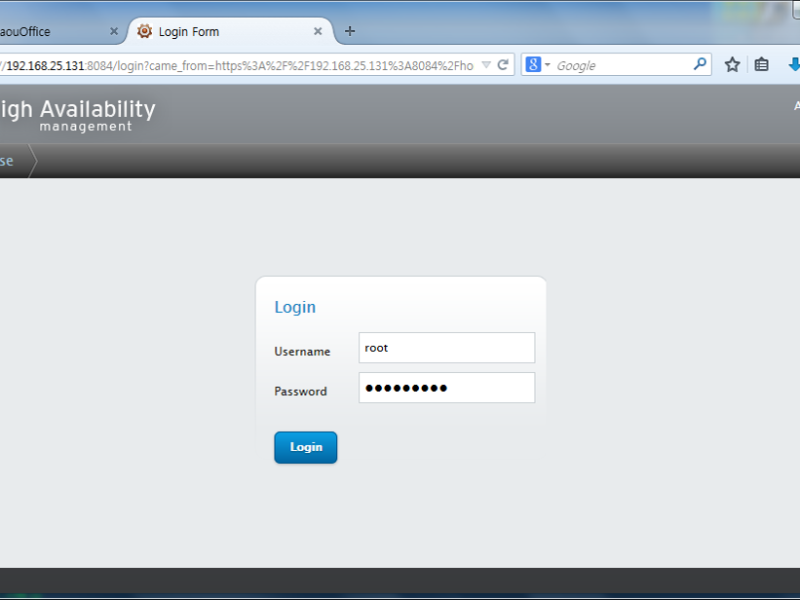
Task: Focus the Username field containing root
Action: (x=446, y=347)
